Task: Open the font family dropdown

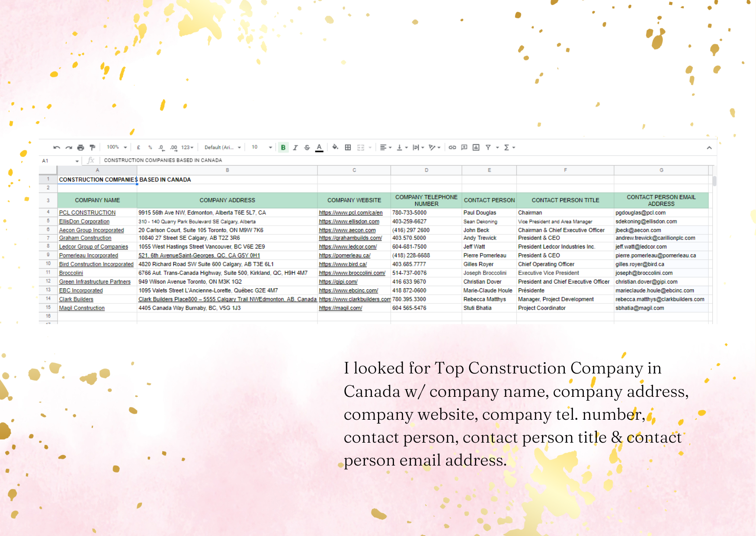Action: click(x=222, y=147)
